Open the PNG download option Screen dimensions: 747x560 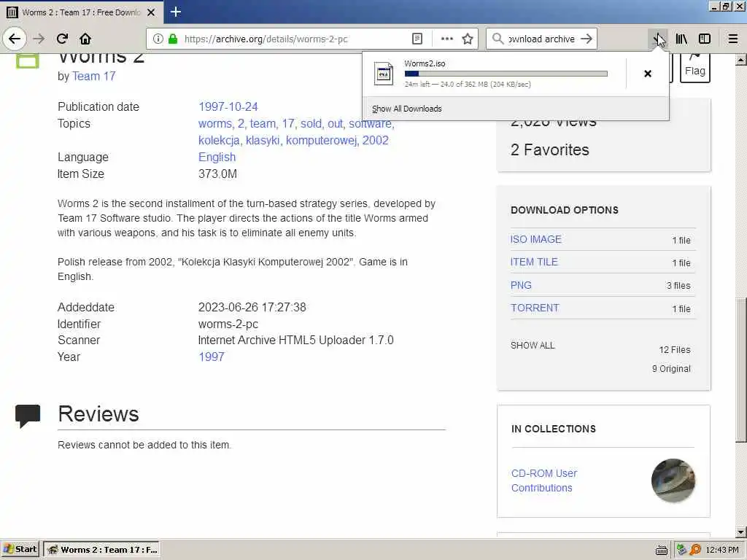tap(521, 285)
